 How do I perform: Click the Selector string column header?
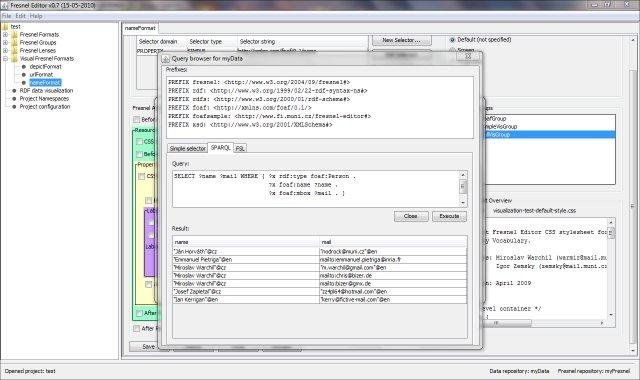pos(302,42)
